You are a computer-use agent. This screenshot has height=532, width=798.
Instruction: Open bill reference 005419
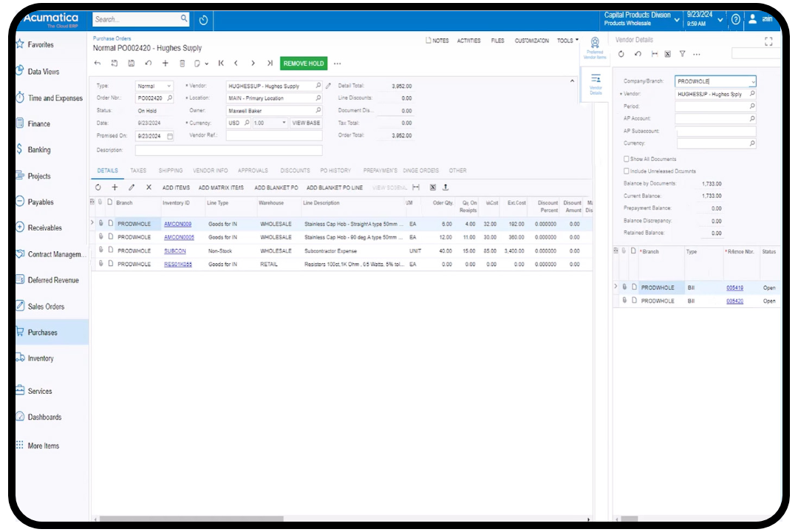click(x=734, y=288)
